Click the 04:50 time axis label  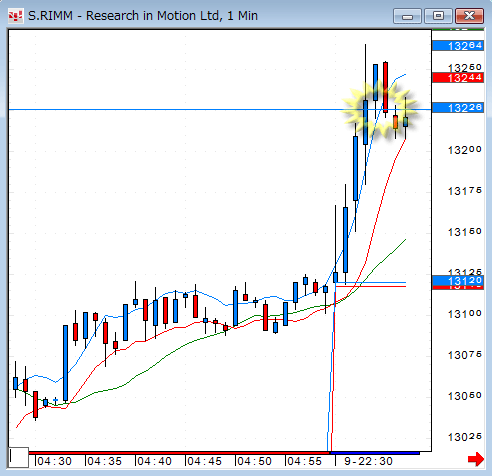tap(254, 461)
